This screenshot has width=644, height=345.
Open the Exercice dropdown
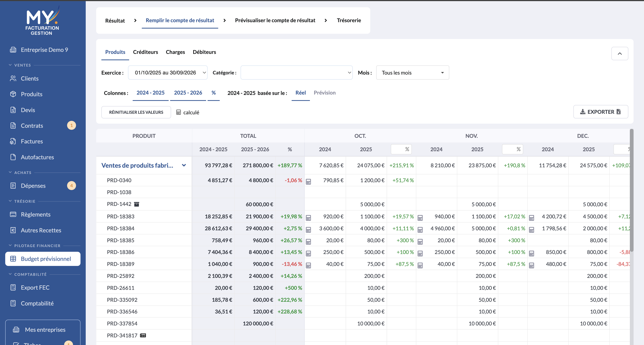point(168,73)
